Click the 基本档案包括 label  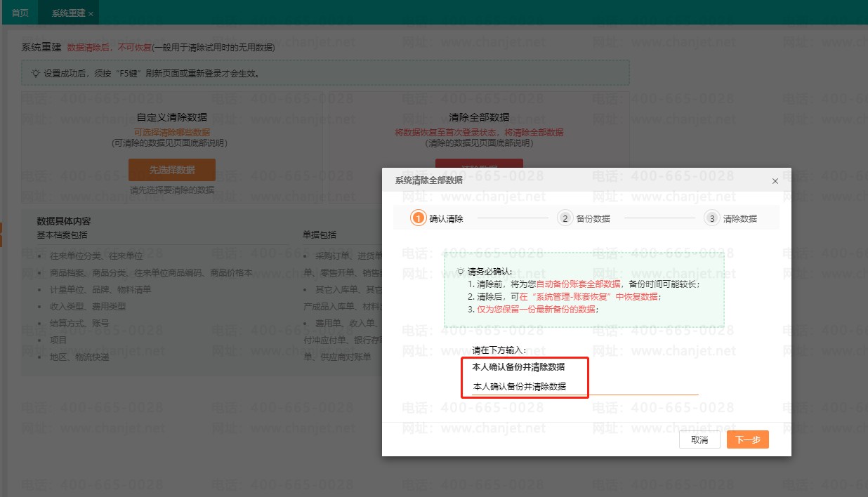point(62,234)
